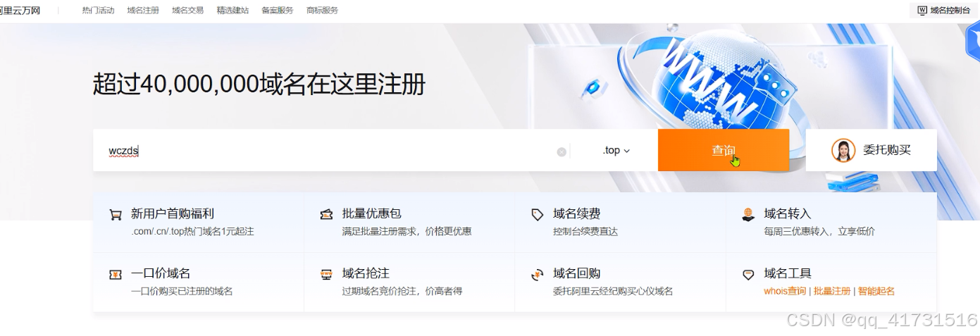Open the 热门活动 menu

coord(98,11)
